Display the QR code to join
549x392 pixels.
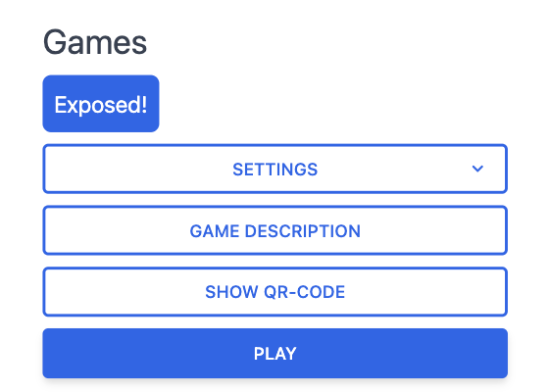point(274,292)
